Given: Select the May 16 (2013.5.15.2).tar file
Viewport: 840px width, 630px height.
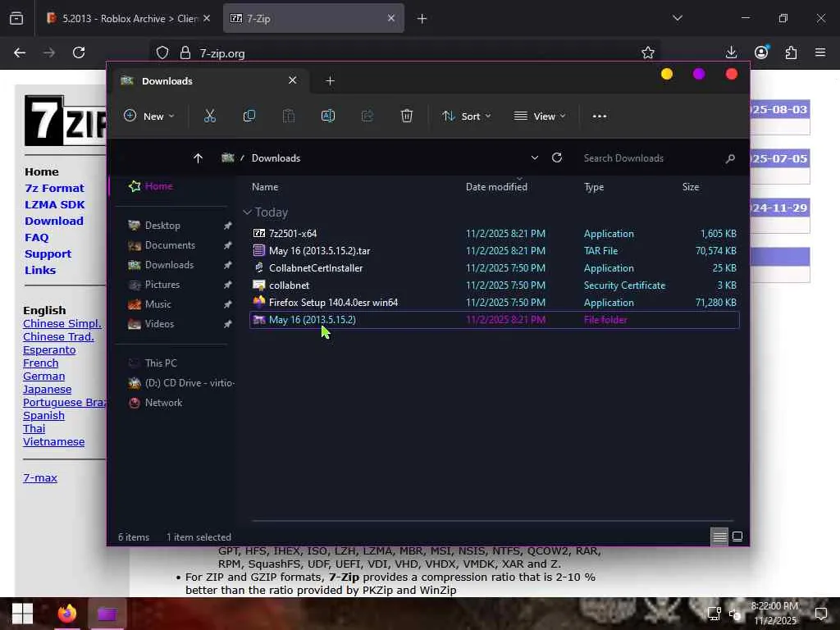Looking at the screenshot, I should tap(495, 251).
